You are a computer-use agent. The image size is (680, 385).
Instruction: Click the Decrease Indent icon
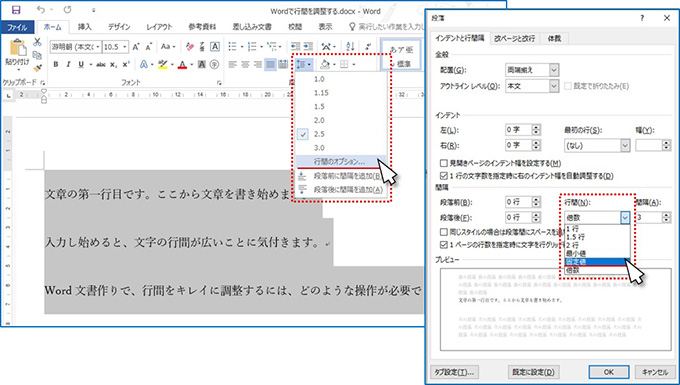(x=295, y=46)
